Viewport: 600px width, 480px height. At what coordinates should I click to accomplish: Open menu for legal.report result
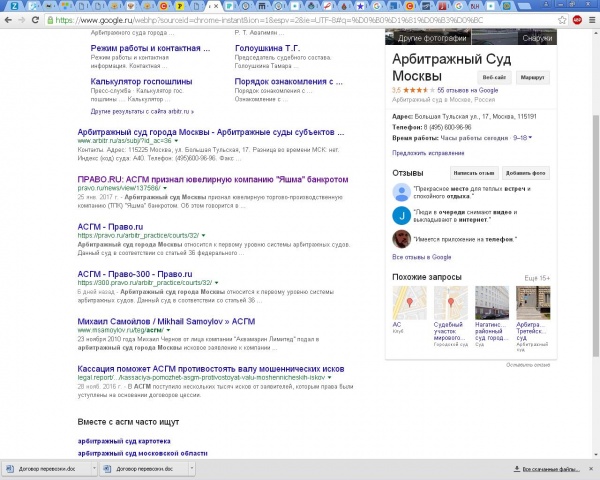329,377
